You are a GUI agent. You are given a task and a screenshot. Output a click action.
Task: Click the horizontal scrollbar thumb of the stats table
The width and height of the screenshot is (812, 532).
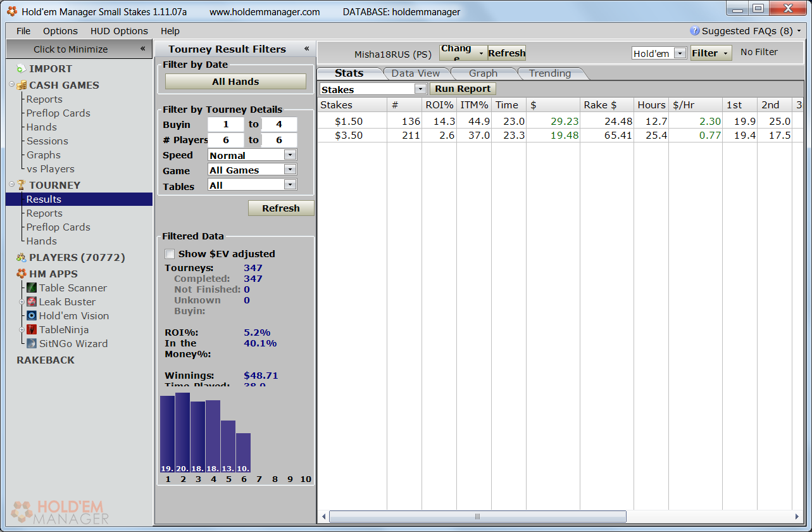477,516
